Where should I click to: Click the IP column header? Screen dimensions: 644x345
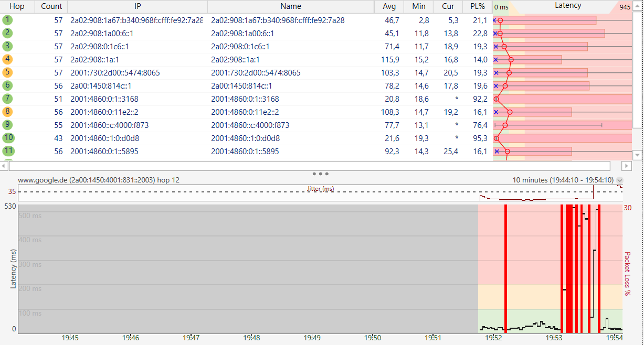click(x=138, y=6)
